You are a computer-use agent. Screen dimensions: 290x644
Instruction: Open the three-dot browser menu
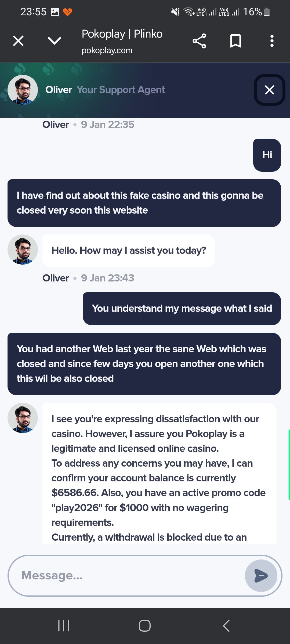(x=272, y=41)
